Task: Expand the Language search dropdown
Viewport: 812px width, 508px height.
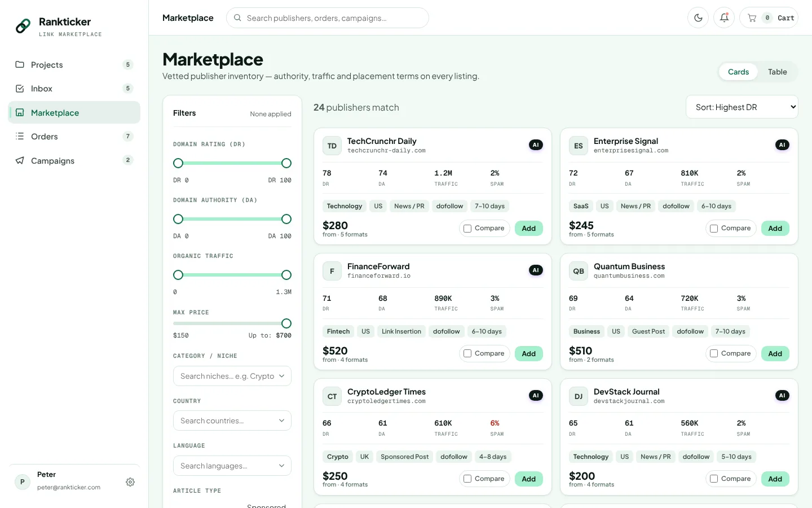Action: tap(232, 466)
